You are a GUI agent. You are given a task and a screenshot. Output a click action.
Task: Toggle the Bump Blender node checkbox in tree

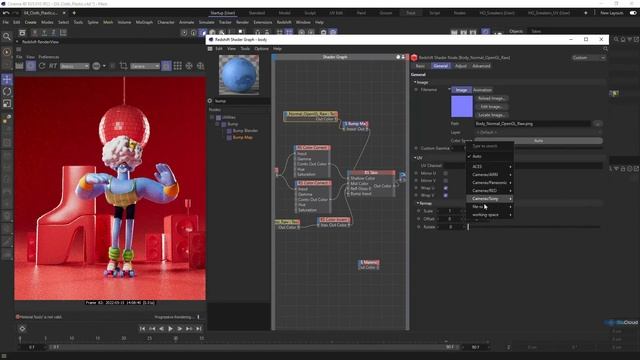tap(229, 131)
